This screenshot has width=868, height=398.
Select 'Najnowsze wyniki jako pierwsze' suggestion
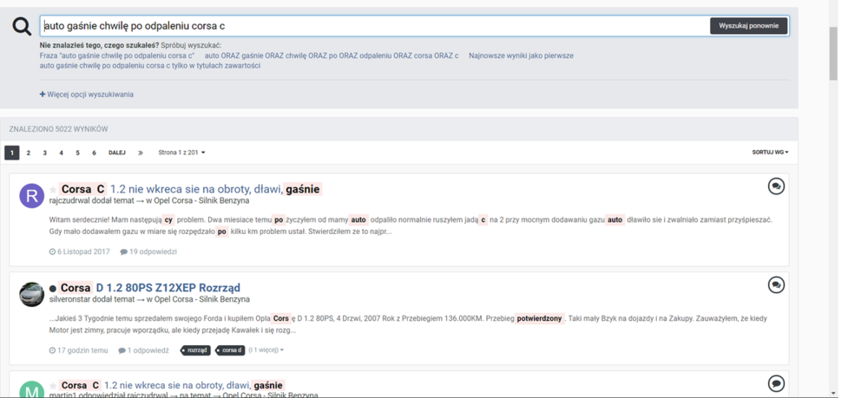coord(521,55)
